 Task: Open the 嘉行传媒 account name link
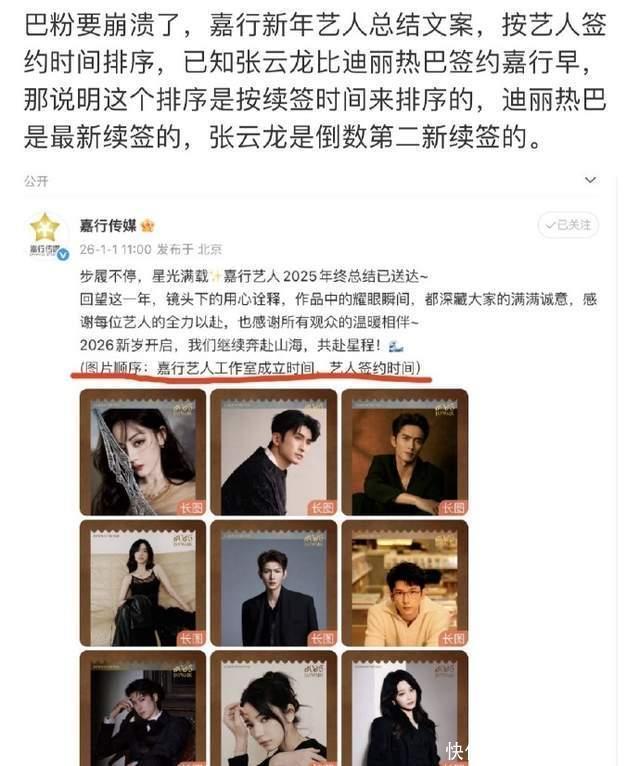click(x=108, y=225)
